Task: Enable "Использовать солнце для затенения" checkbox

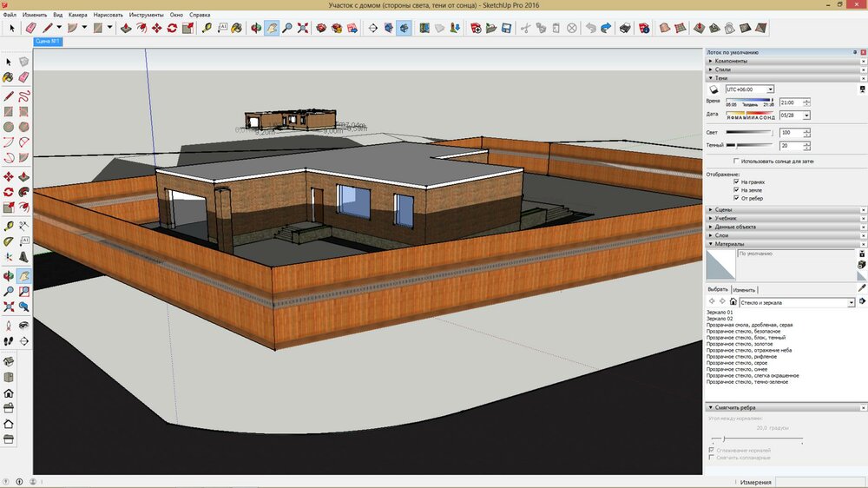Action: pos(737,162)
